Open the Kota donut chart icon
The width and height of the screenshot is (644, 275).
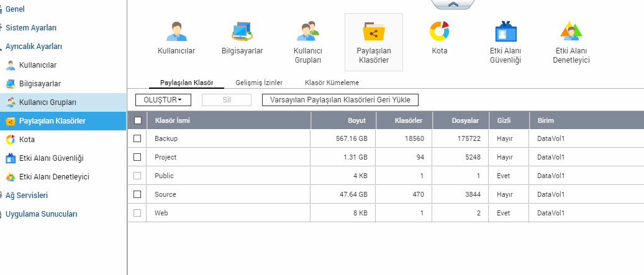pyautogui.click(x=440, y=32)
